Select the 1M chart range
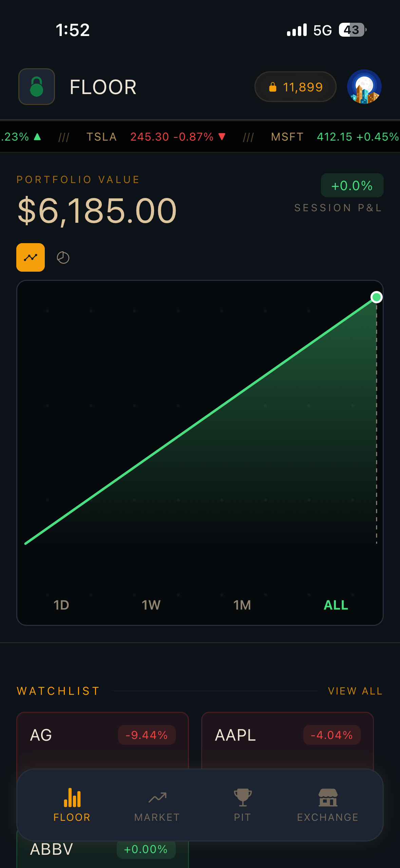Viewport: 400px width, 868px height. click(242, 605)
